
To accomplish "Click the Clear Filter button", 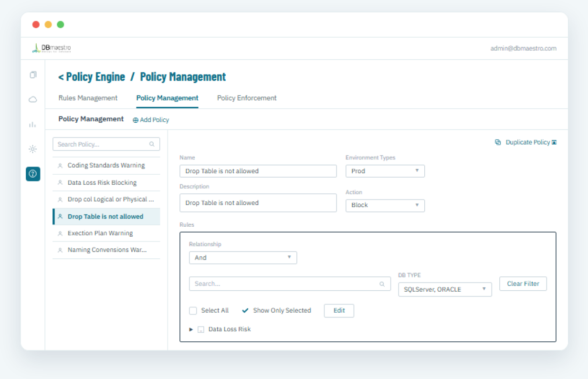I will 523,284.
